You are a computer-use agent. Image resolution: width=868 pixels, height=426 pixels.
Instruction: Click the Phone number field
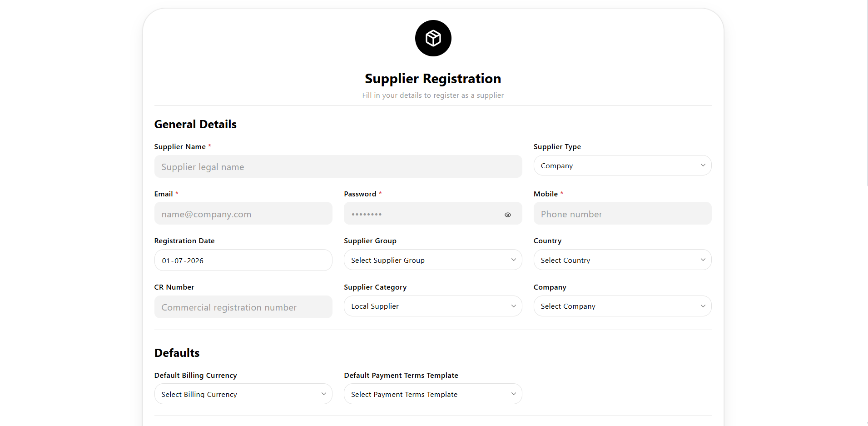tap(622, 214)
